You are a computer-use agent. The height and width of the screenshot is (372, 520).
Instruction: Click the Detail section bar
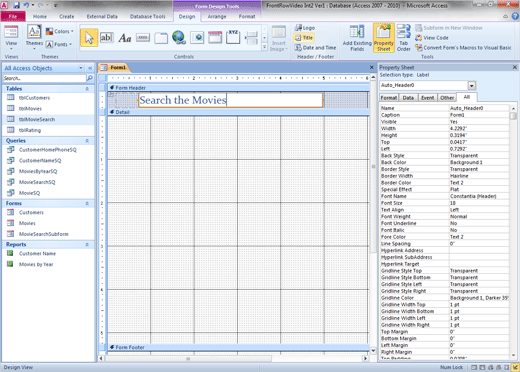pyautogui.click(x=238, y=112)
